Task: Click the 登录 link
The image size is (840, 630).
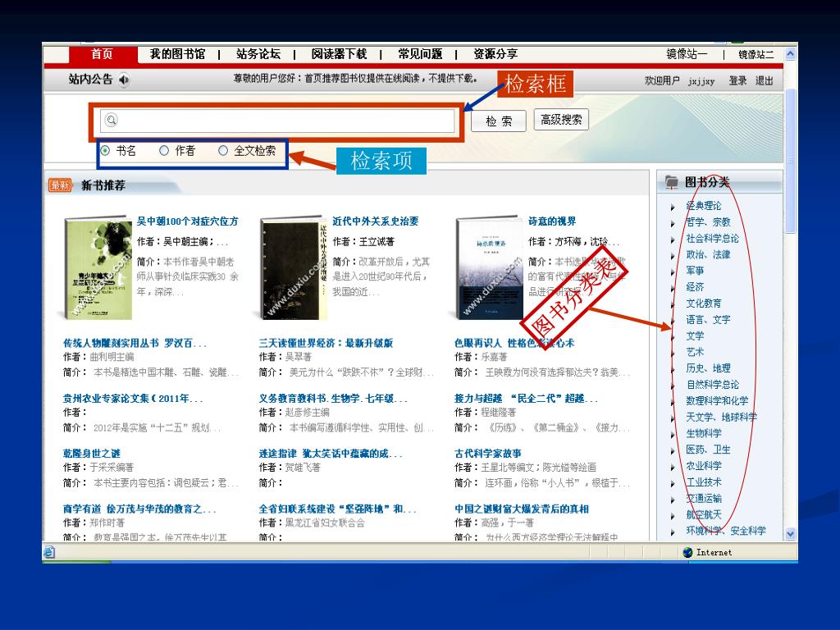Action: click(x=737, y=81)
